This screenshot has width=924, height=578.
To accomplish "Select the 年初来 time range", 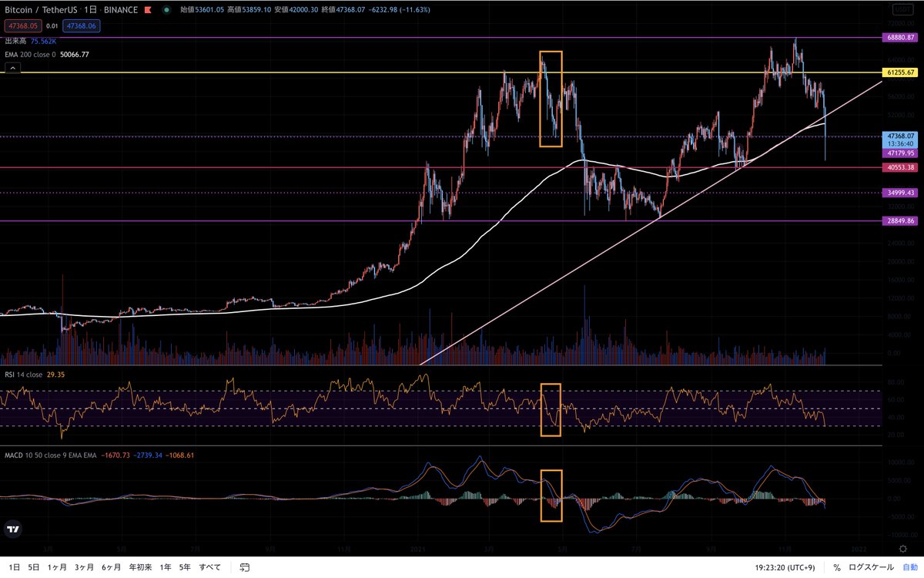I will pos(140,567).
